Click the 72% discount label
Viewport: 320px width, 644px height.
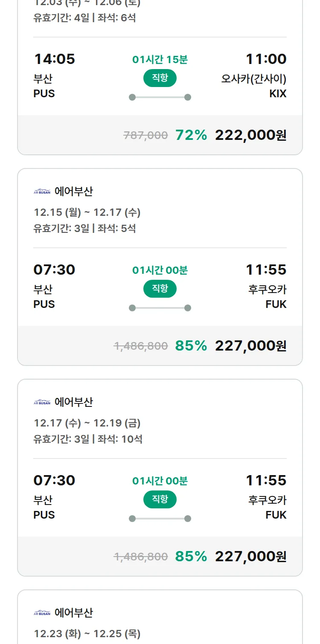191,135
